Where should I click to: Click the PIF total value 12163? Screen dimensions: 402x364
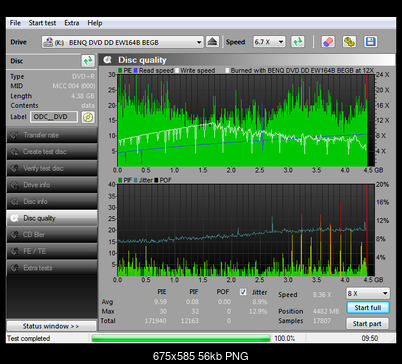190,321
